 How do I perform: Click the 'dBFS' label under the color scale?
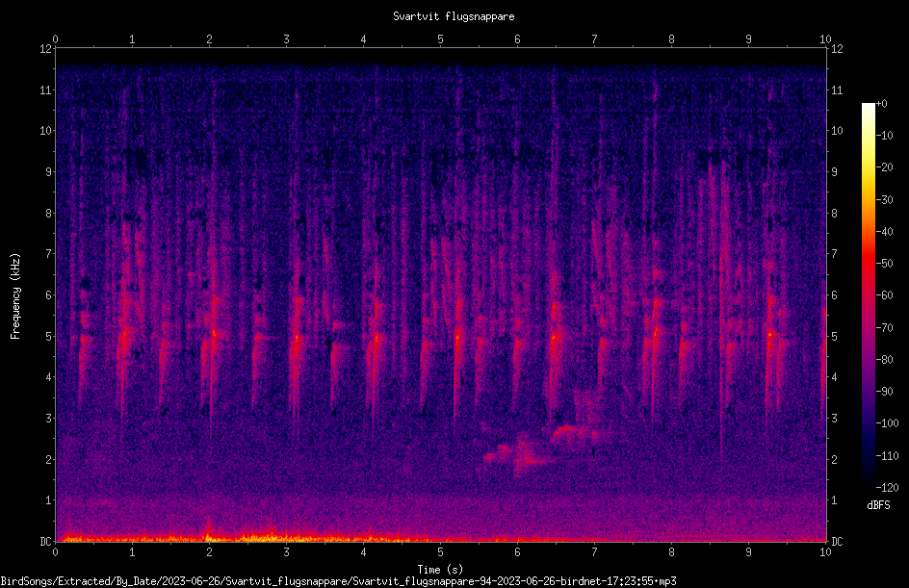coord(878,505)
